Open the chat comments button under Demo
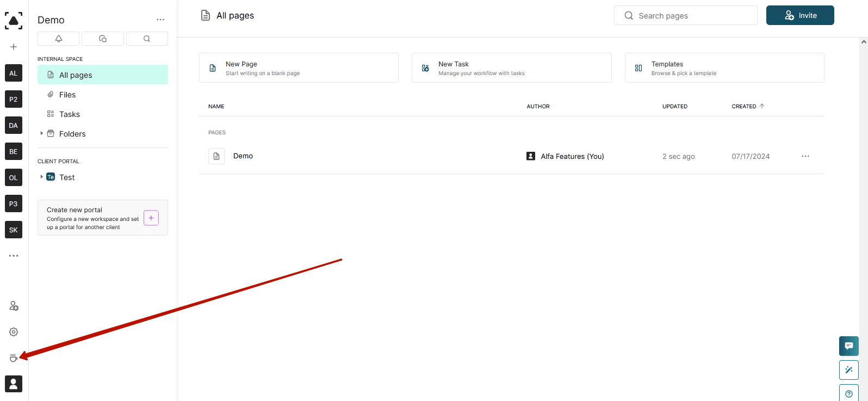This screenshot has height=401, width=868. (x=103, y=39)
